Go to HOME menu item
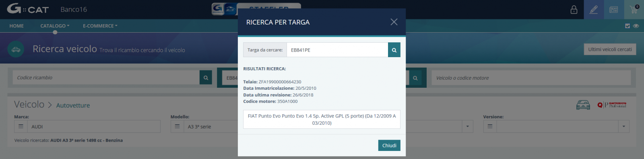 (17, 26)
